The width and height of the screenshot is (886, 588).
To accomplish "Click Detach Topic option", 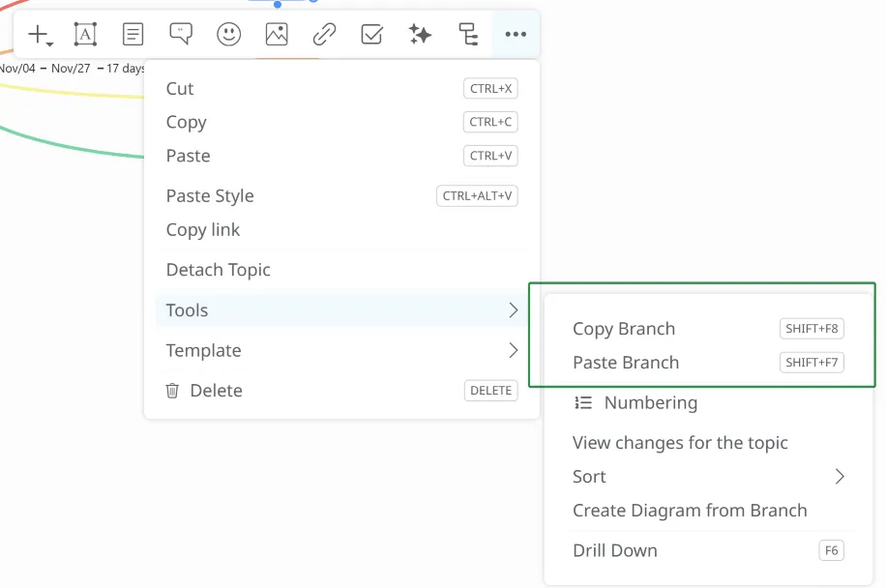I will click(x=218, y=270).
